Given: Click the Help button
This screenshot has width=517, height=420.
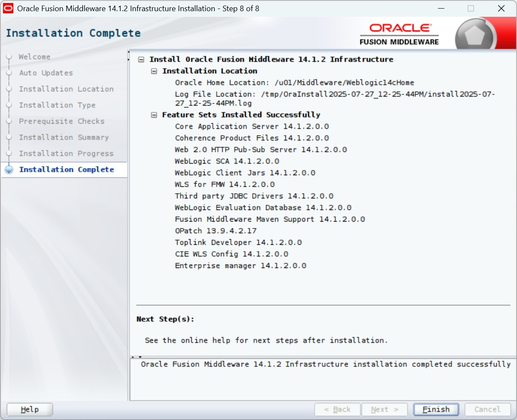Looking at the screenshot, I should tap(30, 409).
